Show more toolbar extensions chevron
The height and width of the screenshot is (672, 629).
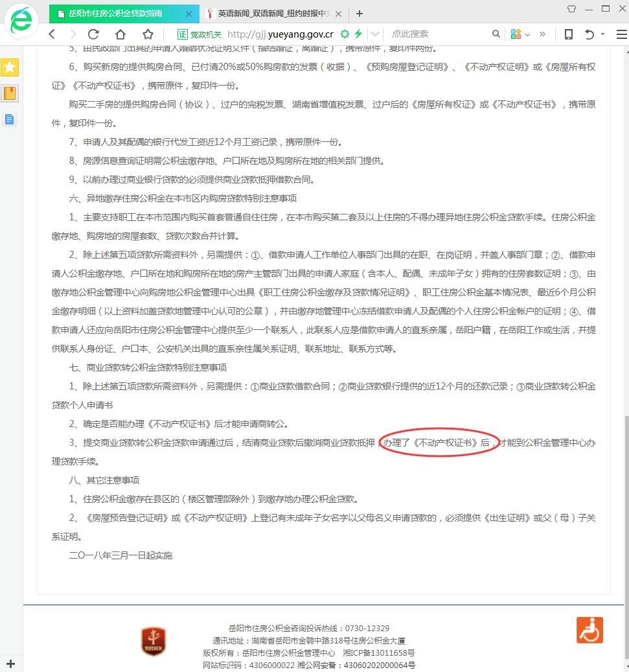point(542,34)
